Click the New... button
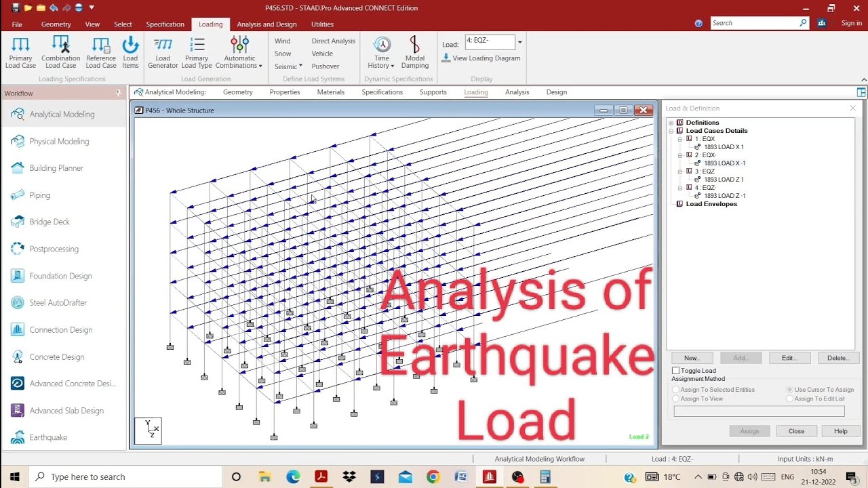 [692, 358]
